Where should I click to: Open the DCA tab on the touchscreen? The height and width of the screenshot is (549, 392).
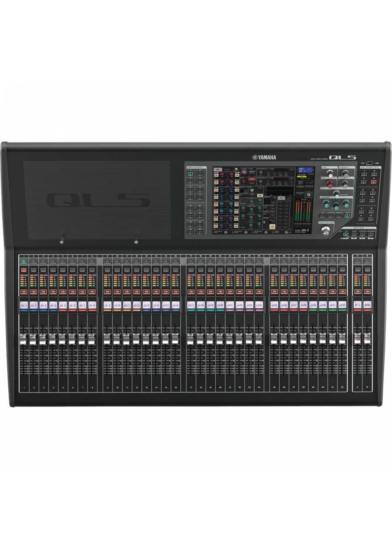point(281,198)
